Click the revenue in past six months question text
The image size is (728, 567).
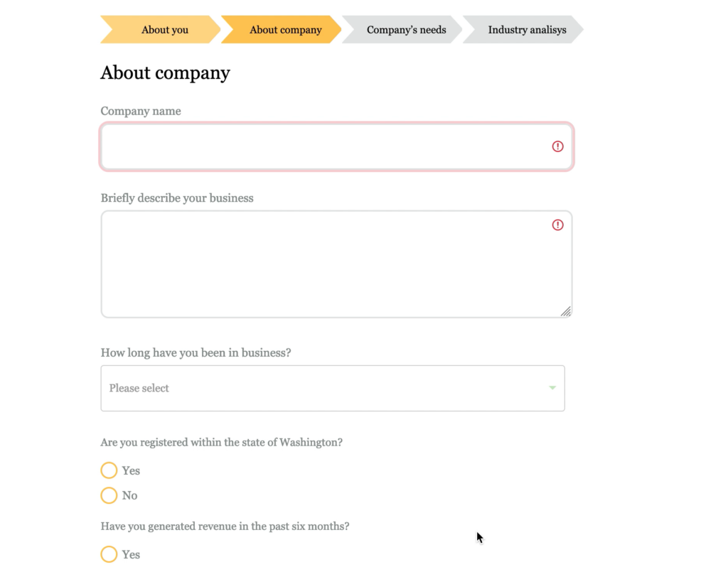(x=225, y=526)
